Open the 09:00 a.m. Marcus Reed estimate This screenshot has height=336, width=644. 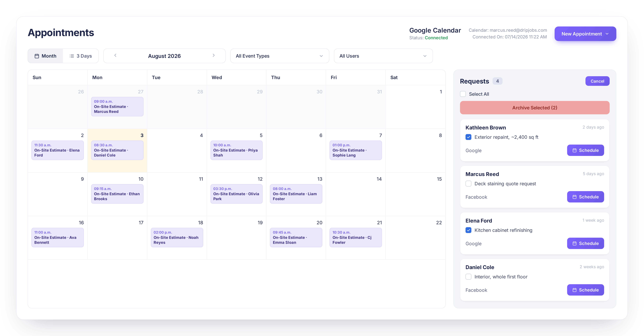tap(117, 107)
